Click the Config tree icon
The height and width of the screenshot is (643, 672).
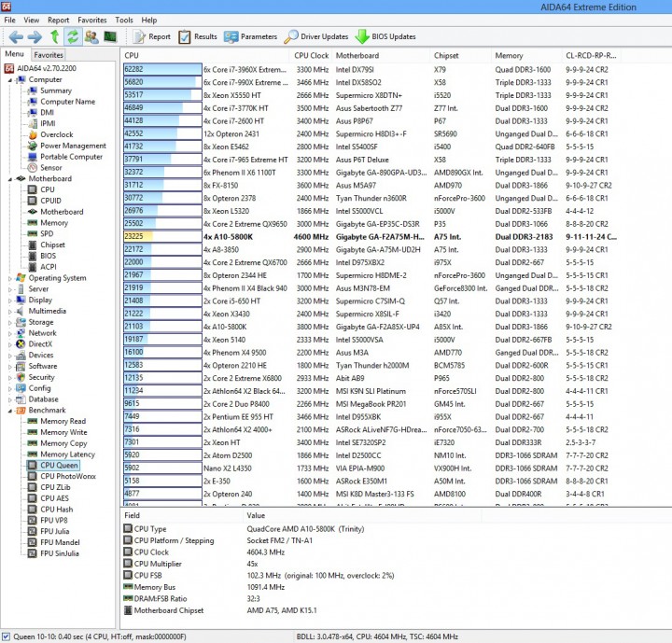21,388
